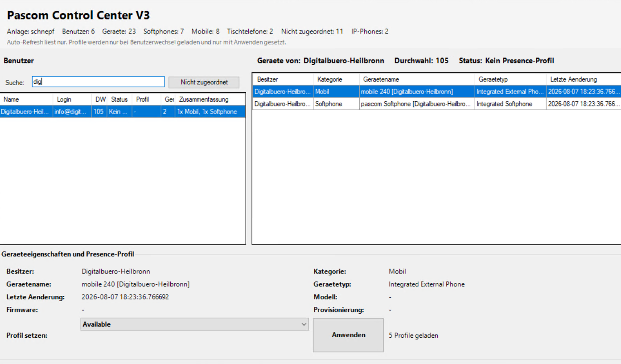Click the '1x Mobil, 1x Softphone' summary cell

click(x=210, y=112)
